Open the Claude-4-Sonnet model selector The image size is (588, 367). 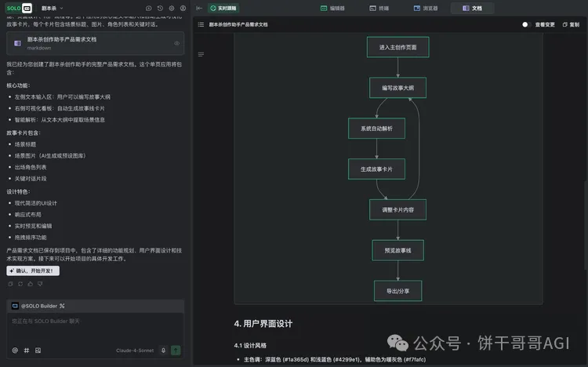[x=135, y=351]
